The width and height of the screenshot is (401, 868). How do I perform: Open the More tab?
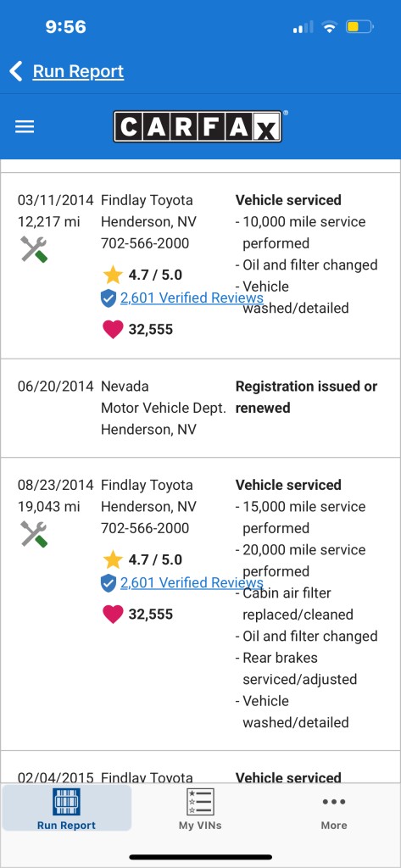click(x=334, y=809)
